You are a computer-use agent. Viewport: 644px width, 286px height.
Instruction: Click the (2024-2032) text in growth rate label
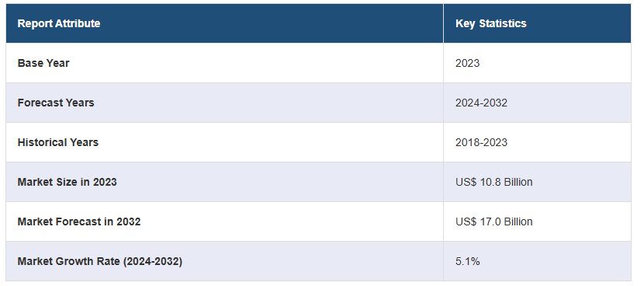tap(153, 261)
